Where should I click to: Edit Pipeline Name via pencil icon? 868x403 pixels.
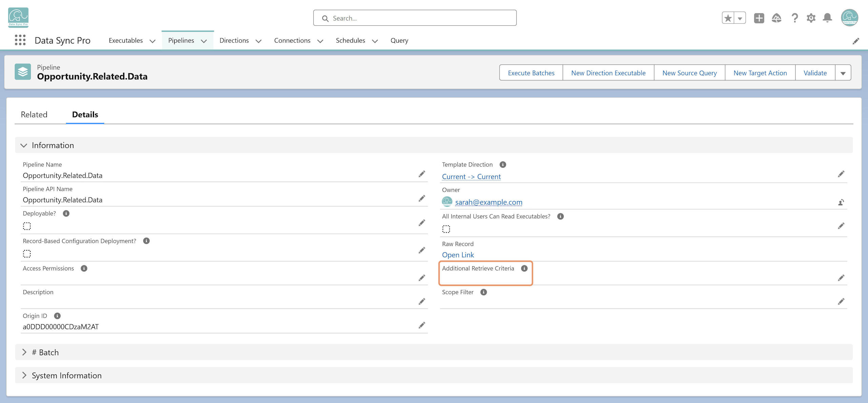tap(421, 174)
